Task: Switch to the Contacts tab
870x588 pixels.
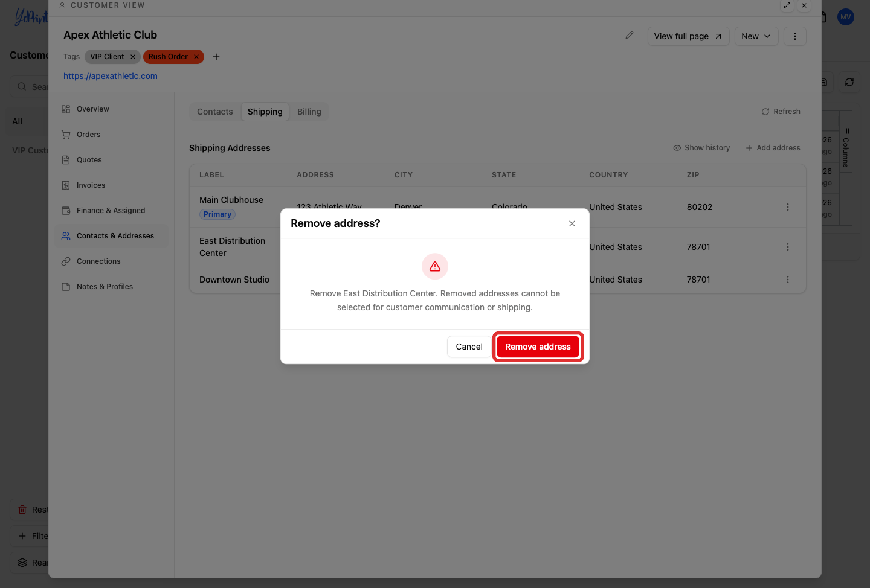Action: pos(215,112)
